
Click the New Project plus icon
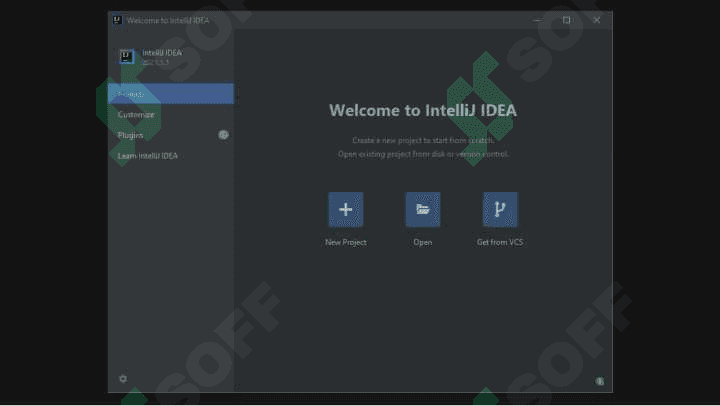click(346, 209)
